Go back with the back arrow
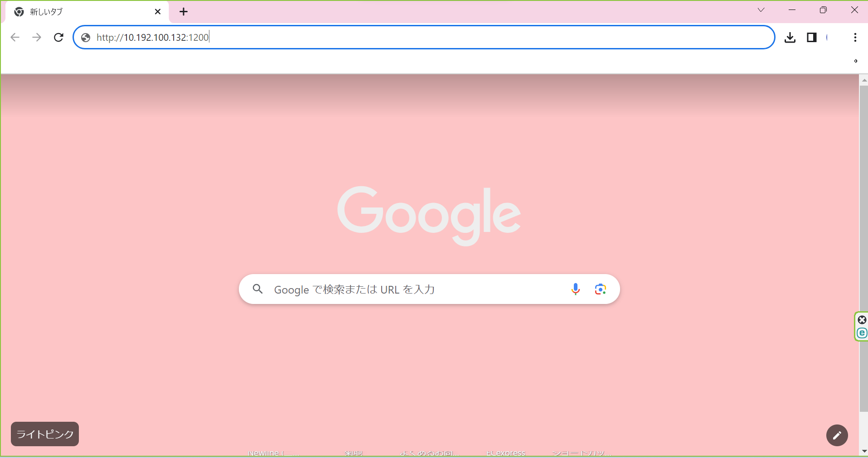The height and width of the screenshot is (458, 868). (x=15, y=37)
